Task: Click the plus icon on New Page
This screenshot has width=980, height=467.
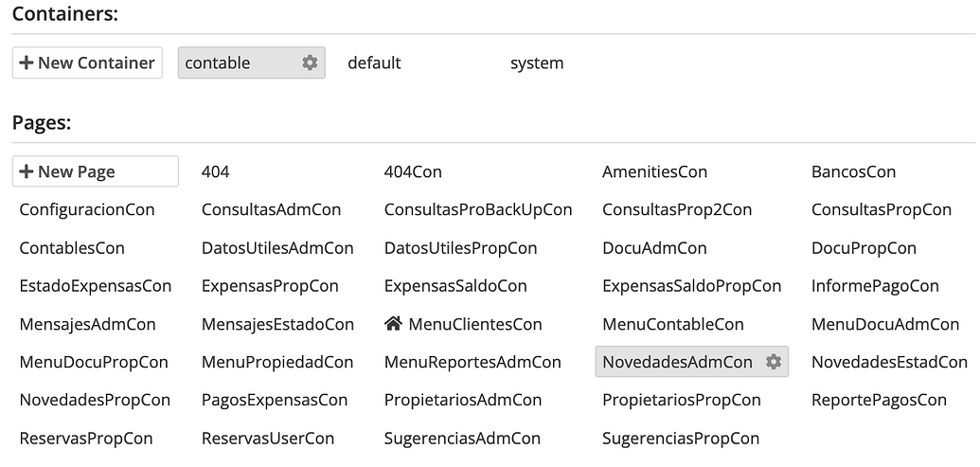Action: 27,171
